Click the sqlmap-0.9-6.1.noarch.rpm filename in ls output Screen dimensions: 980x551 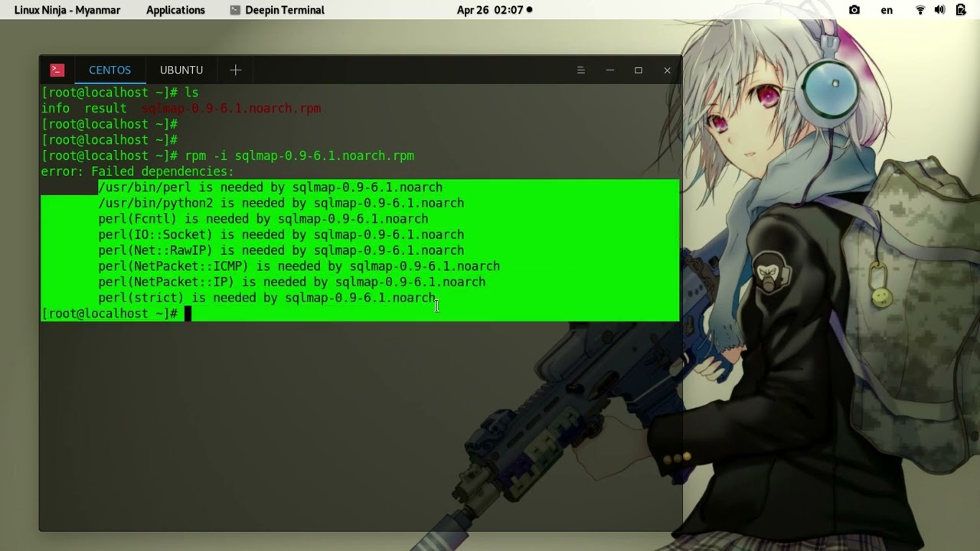231,109
